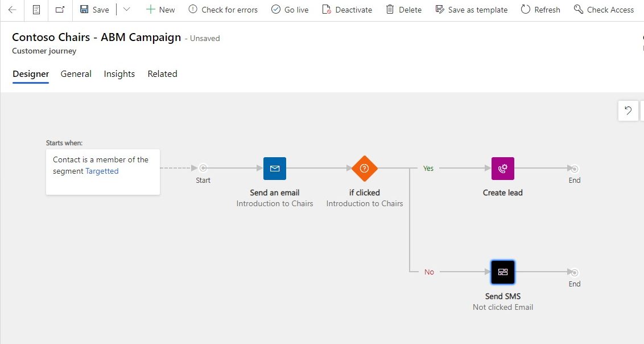
Task: Switch to the Insights tab
Action: pyautogui.click(x=119, y=74)
